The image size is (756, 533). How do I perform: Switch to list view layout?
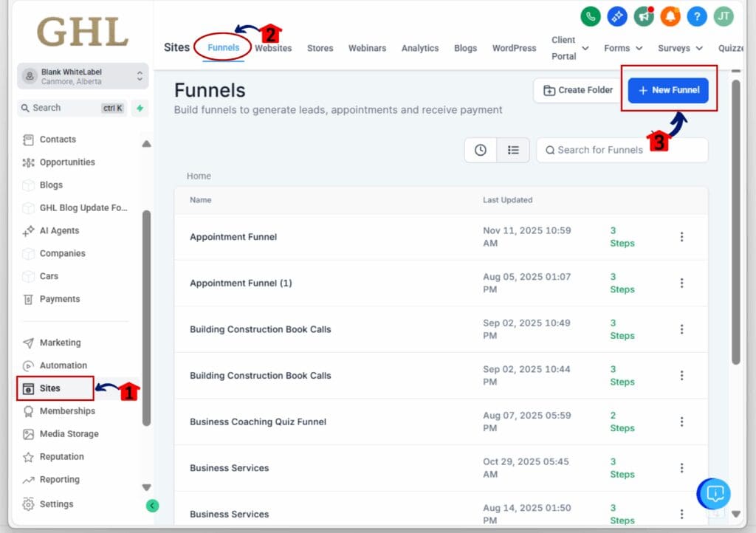[513, 150]
